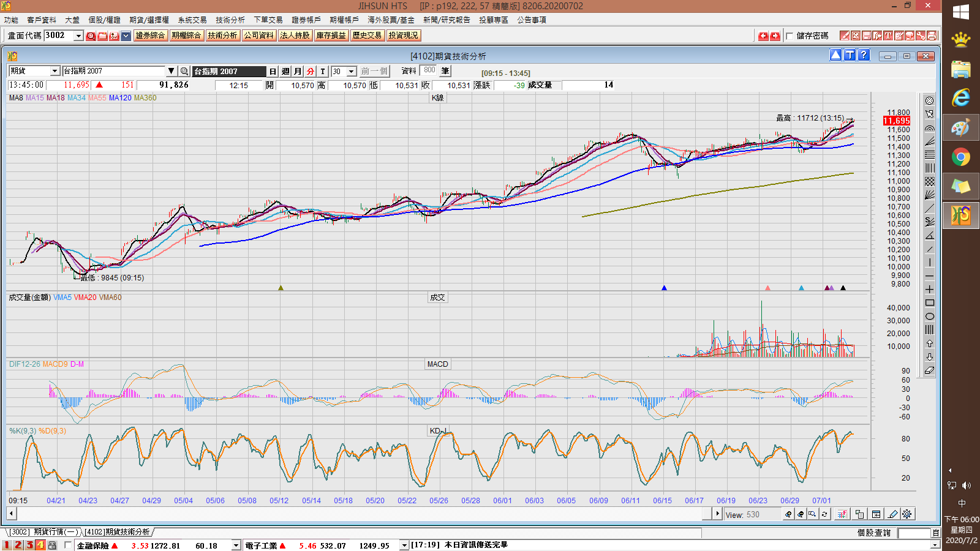Zoom out chart with minus magnifier icon
This screenshot has width=980, height=551.
[x=800, y=514]
